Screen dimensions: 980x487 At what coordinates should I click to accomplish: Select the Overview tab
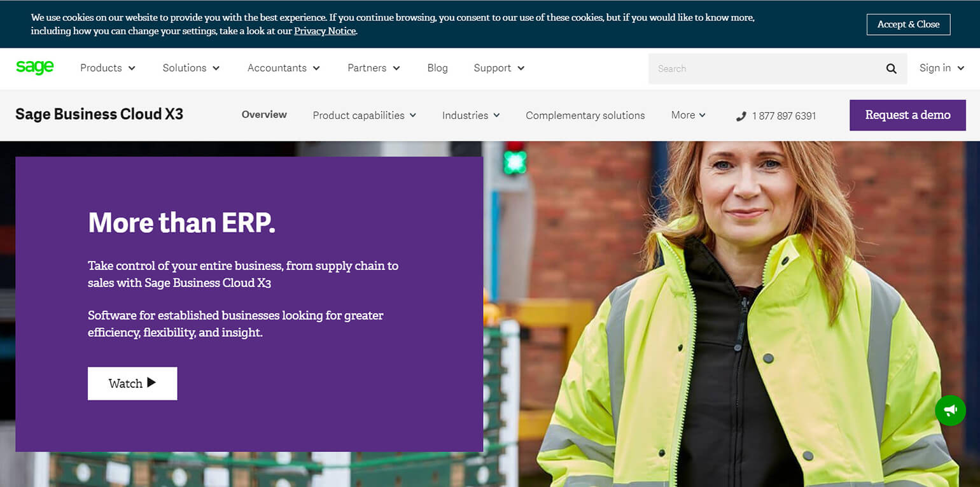click(x=264, y=115)
